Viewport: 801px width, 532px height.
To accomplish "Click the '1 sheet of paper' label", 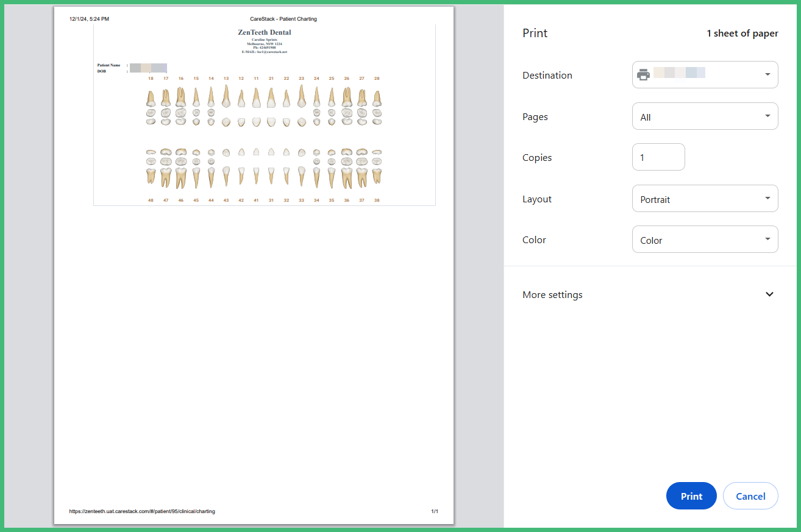I will pos(742,33).
